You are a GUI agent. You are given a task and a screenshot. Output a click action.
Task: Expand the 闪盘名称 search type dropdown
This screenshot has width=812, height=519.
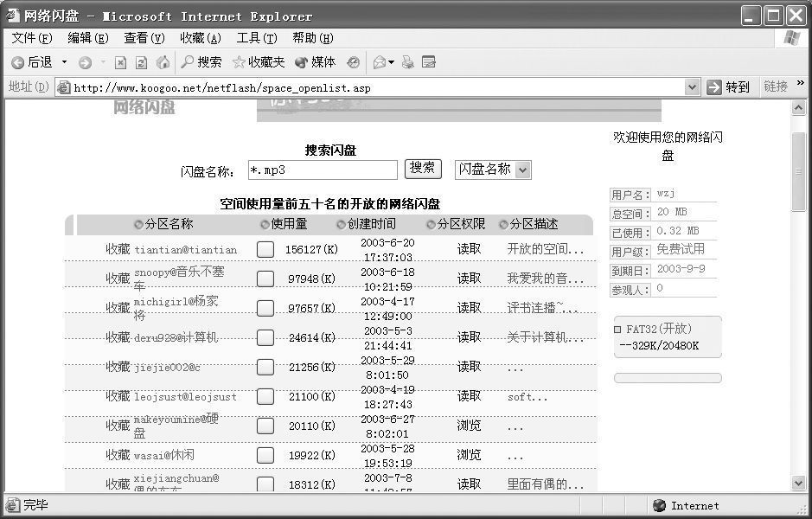522,170
